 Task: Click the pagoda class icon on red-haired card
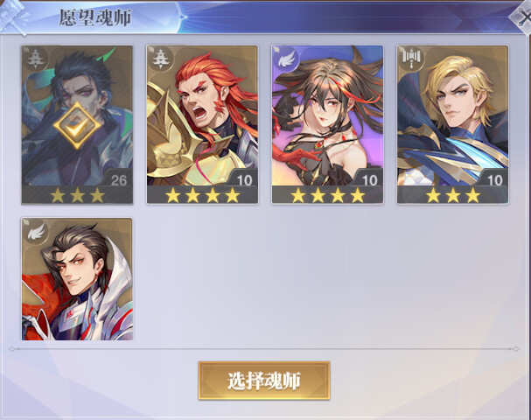[x=159, y=59]
